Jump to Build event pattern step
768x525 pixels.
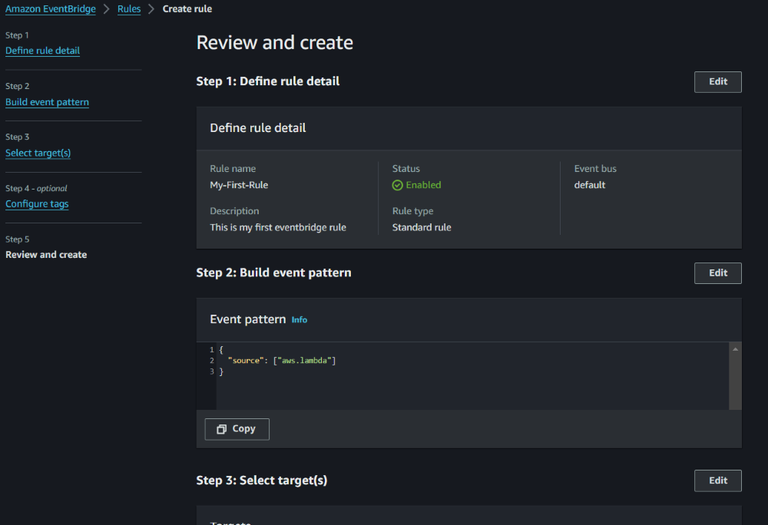tap(47, 102)
